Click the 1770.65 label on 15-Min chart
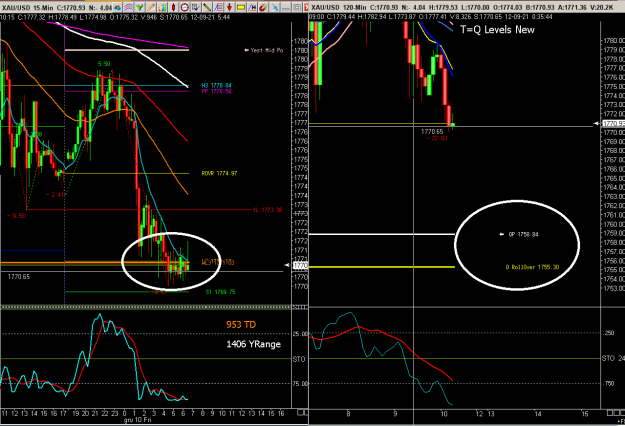Screen dimensions: 625x426 19,276
